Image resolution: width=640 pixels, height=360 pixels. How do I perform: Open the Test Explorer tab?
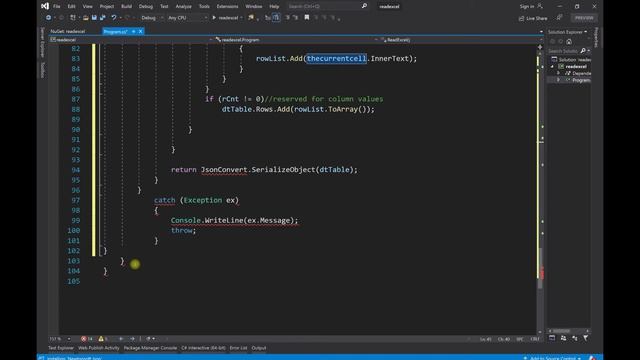pyautogui.click(x=60, y=348)
